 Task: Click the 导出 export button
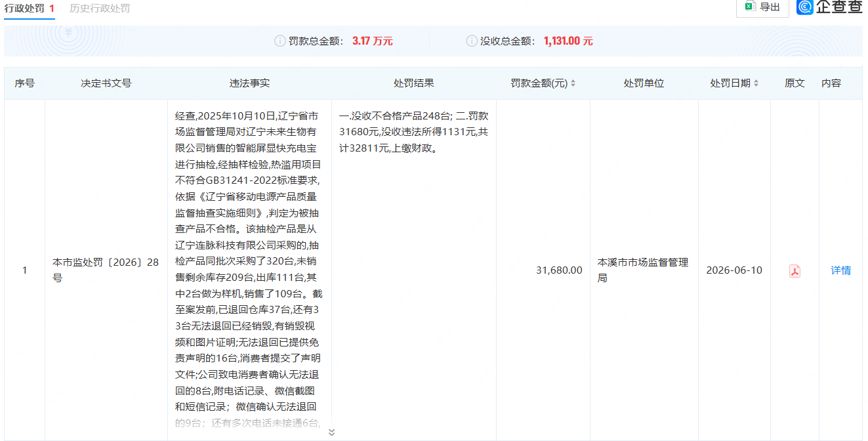coord(762,7)
